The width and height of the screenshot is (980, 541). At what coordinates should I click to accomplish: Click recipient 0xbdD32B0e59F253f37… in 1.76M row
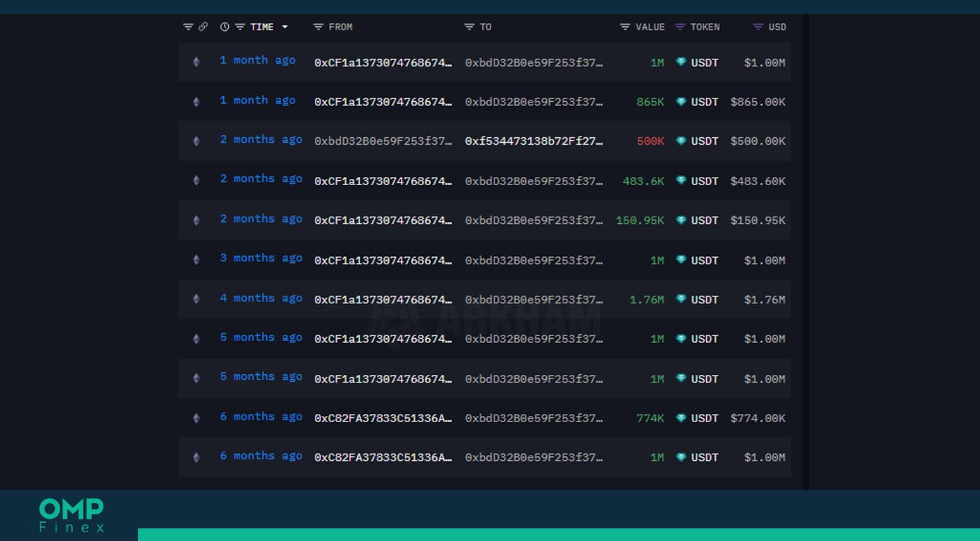[534, 300]
